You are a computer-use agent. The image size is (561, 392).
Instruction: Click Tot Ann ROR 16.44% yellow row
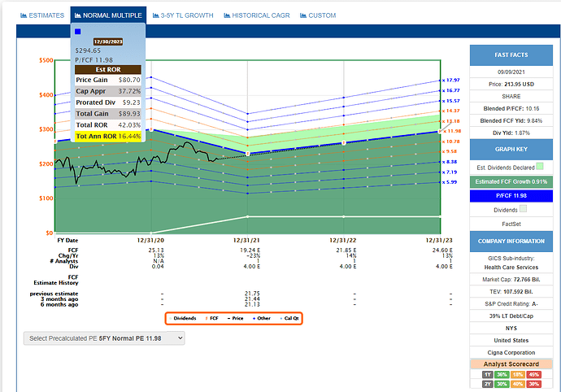coord(108,137)
